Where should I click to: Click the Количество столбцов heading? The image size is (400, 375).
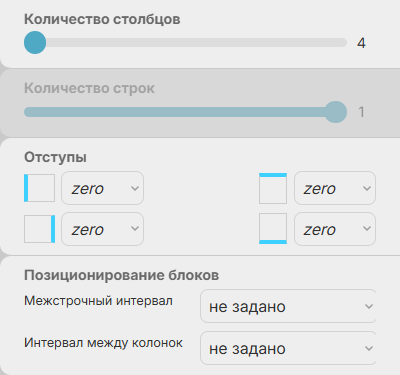102,19
